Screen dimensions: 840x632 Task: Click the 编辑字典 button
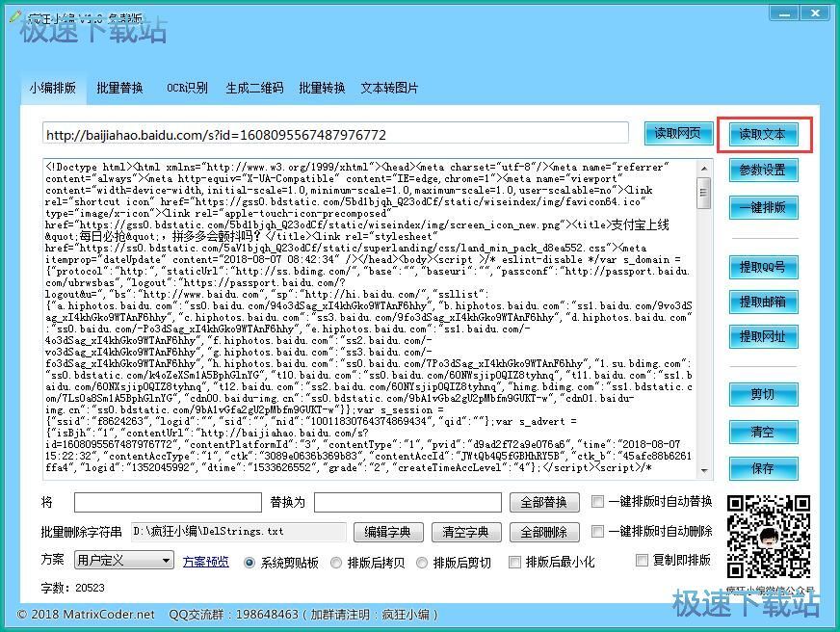[x=388, y=532]
